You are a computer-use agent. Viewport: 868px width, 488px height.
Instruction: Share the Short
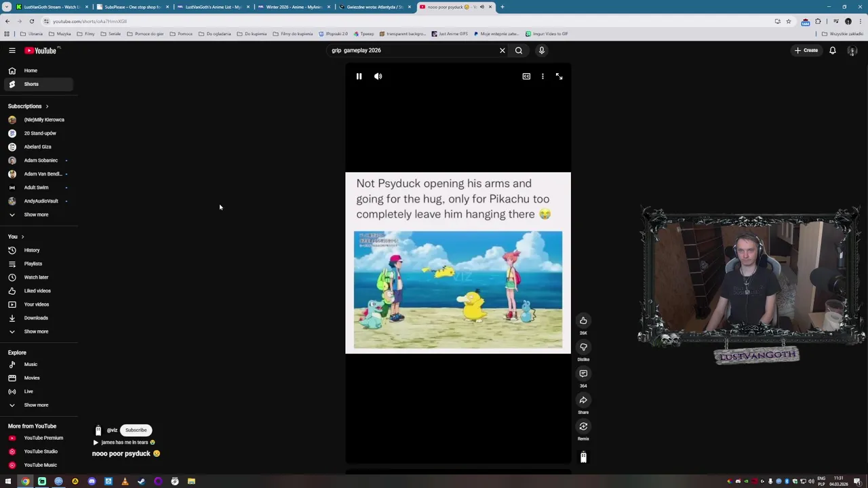tap(583, 400)
